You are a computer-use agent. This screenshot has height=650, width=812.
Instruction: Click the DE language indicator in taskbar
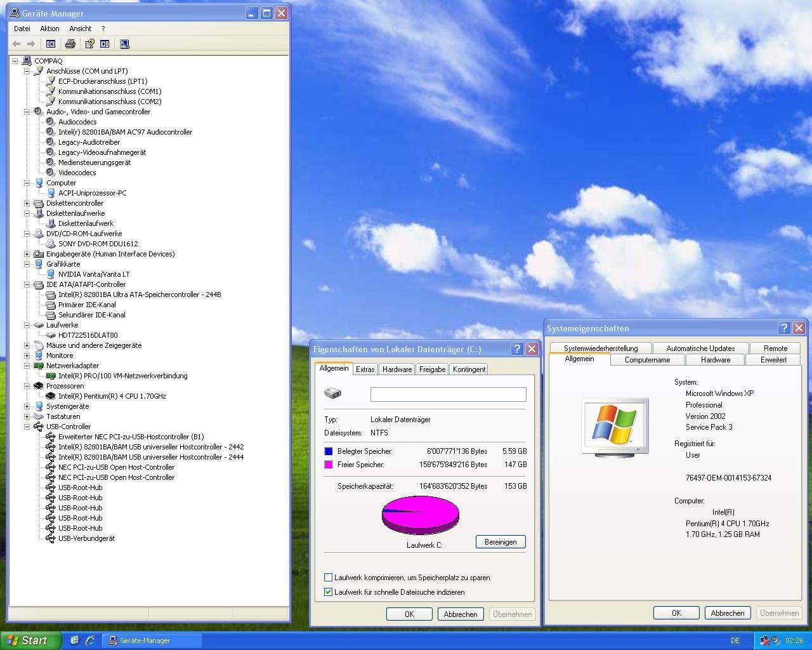pos(735,640)
